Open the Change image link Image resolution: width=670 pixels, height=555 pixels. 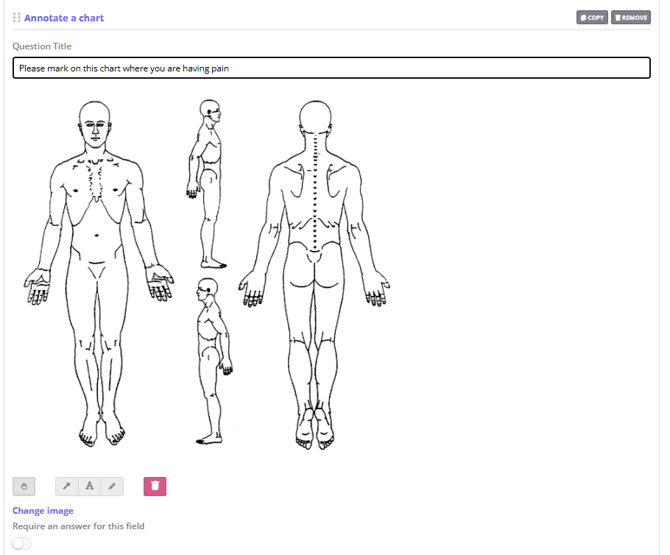pyautogui.click(x=42, y=511)
